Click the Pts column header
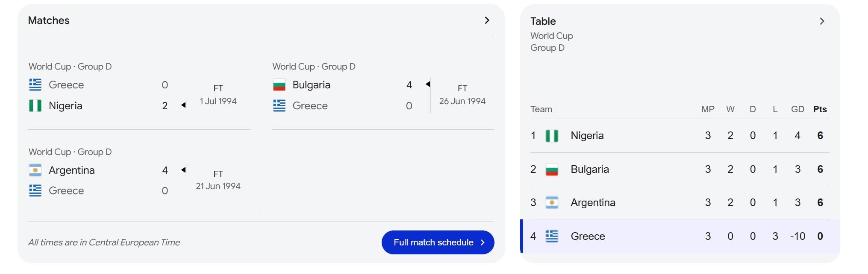The height and width of the screenshot is (274, 868). click(x=820, y=109)
